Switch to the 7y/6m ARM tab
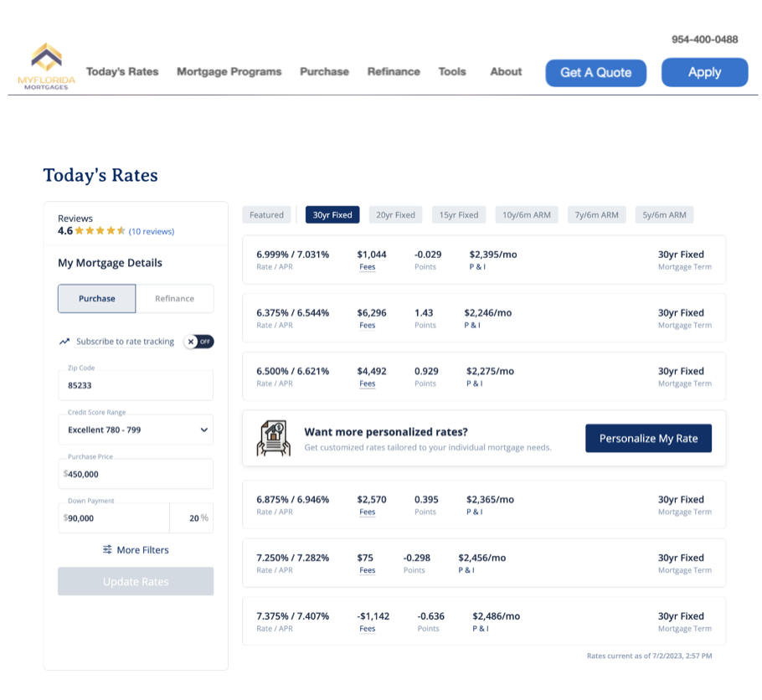The height and width of the screenshot is (700, 762). pos(597,215)
